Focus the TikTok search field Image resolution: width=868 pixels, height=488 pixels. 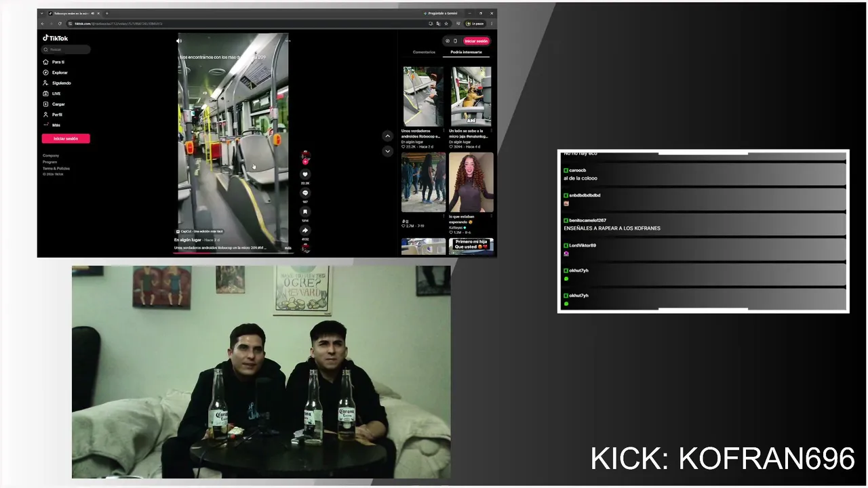66,49
